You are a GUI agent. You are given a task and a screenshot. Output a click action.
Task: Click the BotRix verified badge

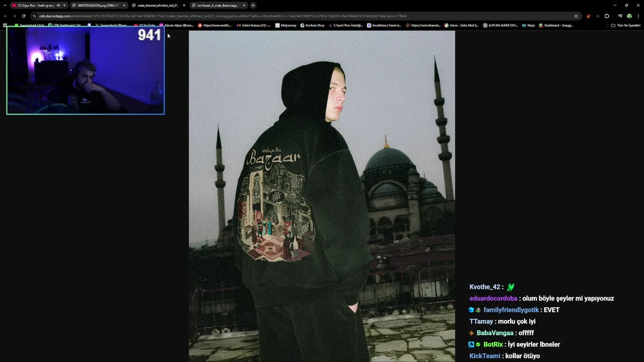click(x=478, y=344)
